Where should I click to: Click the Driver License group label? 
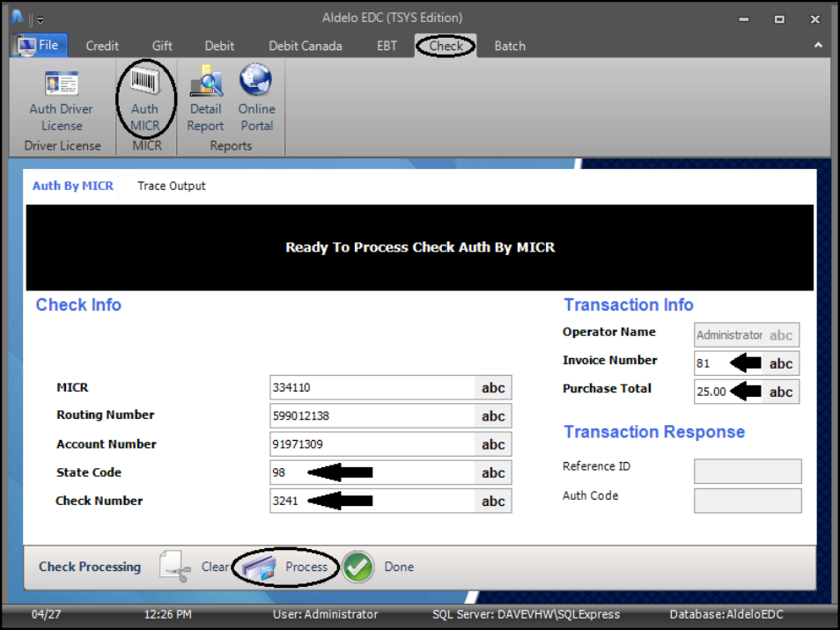(63, 145)
